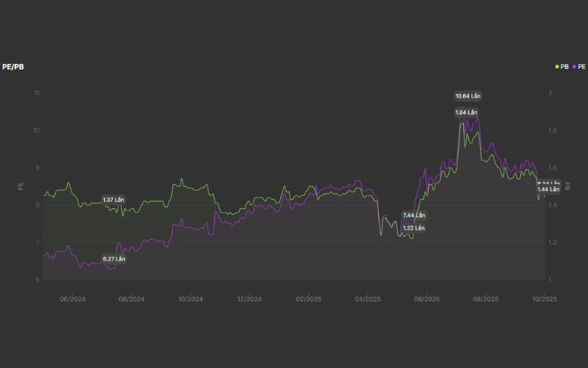Image resolution: width=588 pixels, height=368 pixels.
Task: Select the 1.84 Lần peak PB label
Action: click(467, 112)
